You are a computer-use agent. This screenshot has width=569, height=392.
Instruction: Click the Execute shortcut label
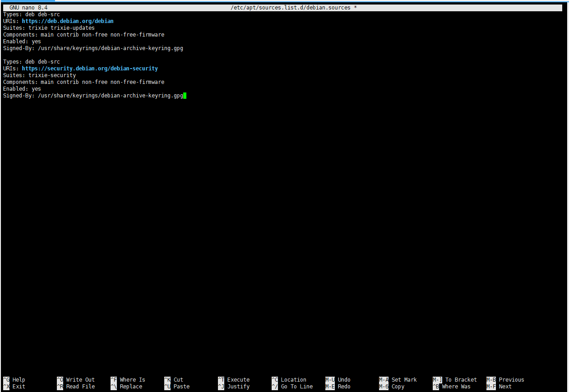click(x=238, y=380)
